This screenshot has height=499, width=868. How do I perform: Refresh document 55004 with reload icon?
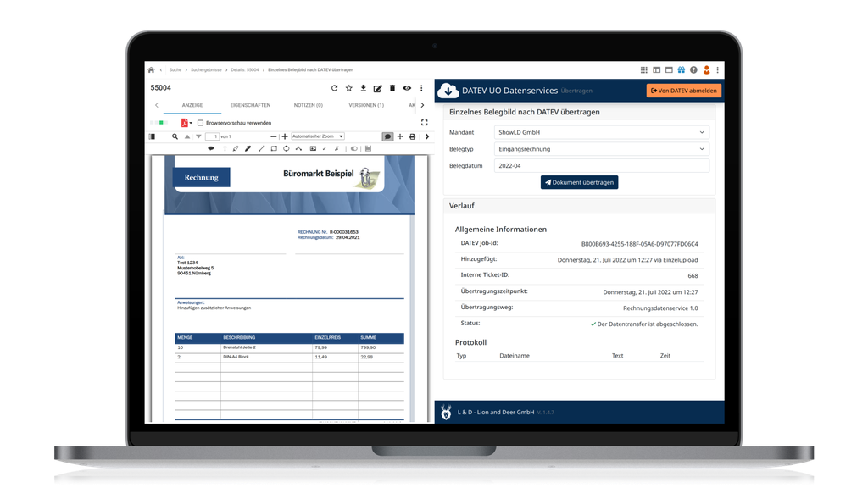[x=334, y=88]
